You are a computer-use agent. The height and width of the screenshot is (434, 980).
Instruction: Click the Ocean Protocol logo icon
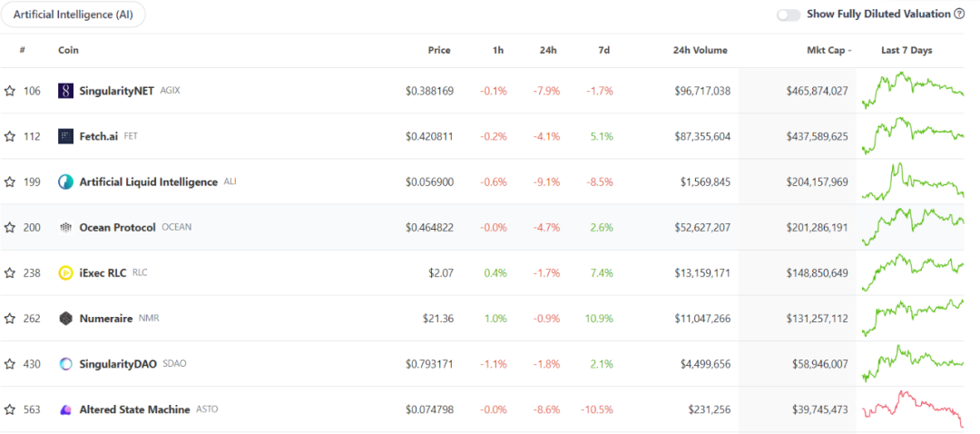pyautogui.click(x=65, y=227)
